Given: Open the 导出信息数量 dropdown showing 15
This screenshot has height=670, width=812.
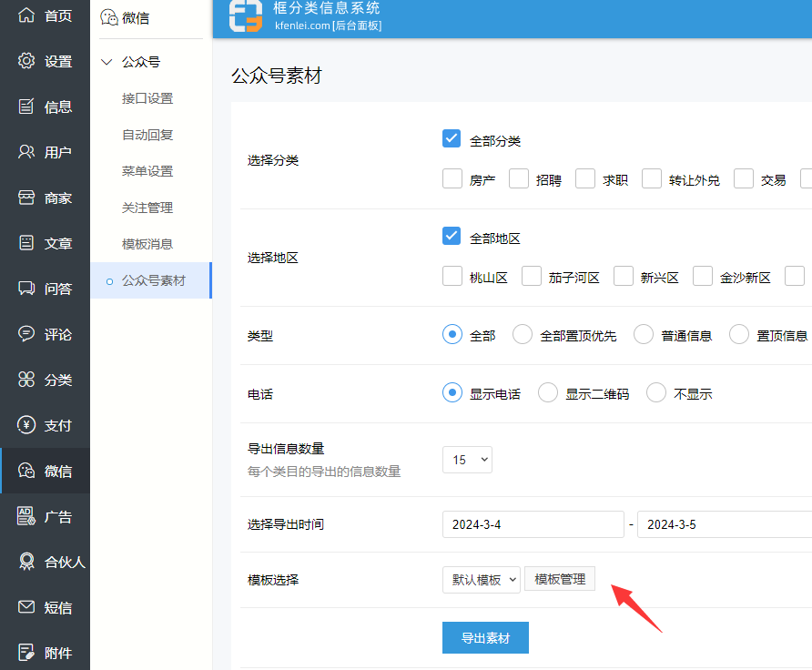Looking at the screenshot, I should (x=467, y=460).
